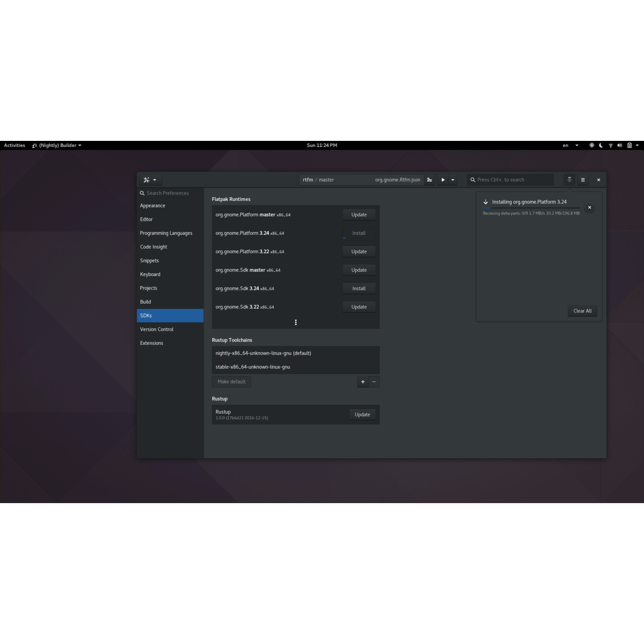The width and height of the screenshot is (644, 644).
Task: Open Activities in the top bar
Action: pyautogui.click(x=14, y=145)
